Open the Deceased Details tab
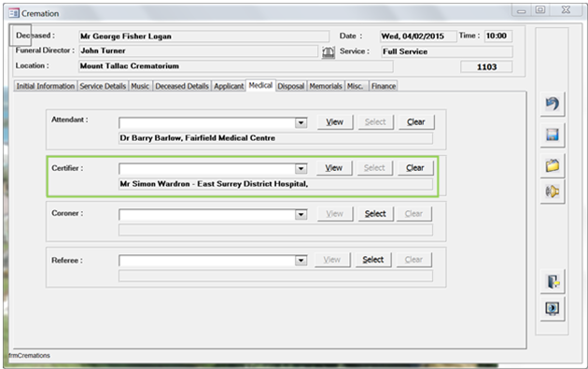Viewport: 588px width, 369px height. (182, 86)
